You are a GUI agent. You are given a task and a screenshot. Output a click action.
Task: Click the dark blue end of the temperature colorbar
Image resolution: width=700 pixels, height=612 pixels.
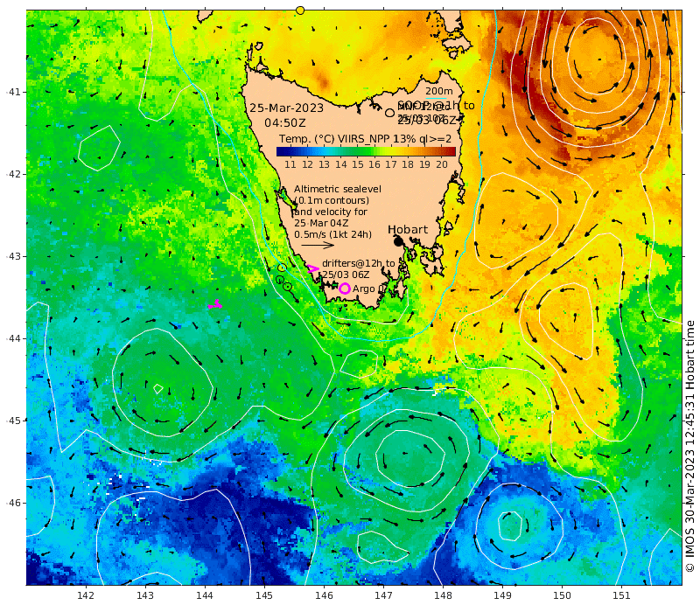(281, 151)
